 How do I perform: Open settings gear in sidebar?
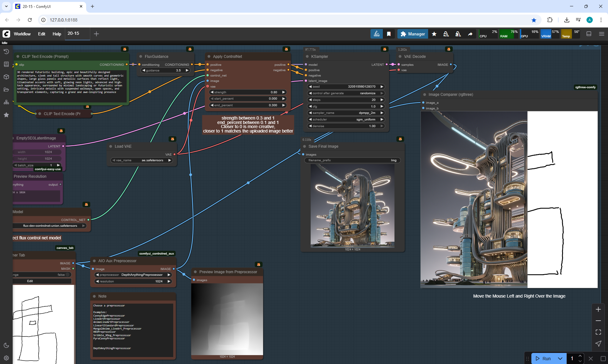coord(6,358)
